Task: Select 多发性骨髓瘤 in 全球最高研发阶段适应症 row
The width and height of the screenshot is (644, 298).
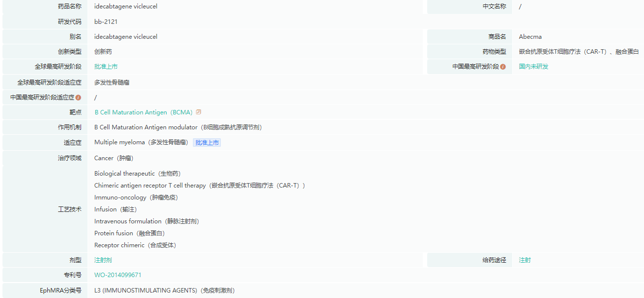Action: click(112, 83)
